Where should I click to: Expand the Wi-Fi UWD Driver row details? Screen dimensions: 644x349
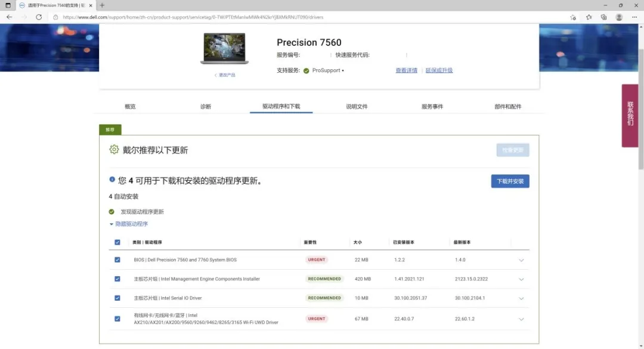(x=521, y=319)
